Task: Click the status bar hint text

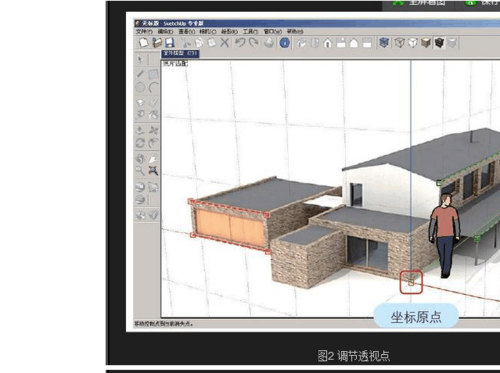Action: point(164,324)
